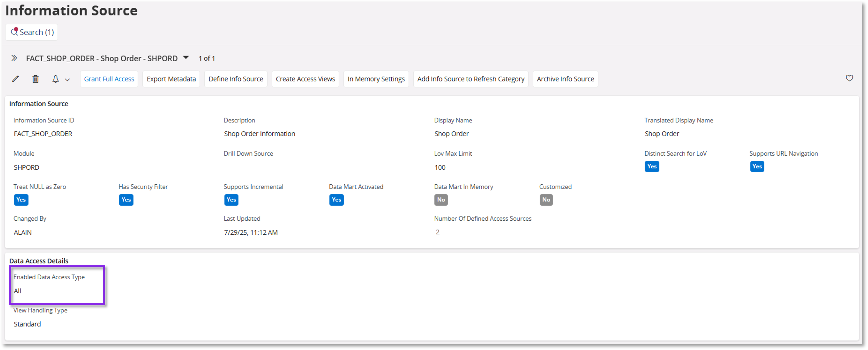Expand the double chevron navigation icon
This screenshot has height=350, width=868.
click(14, 58)
